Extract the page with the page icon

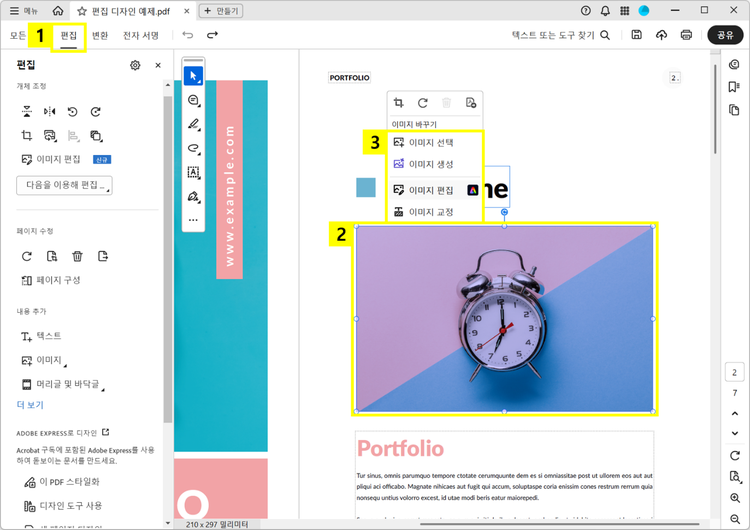point(52,256)
